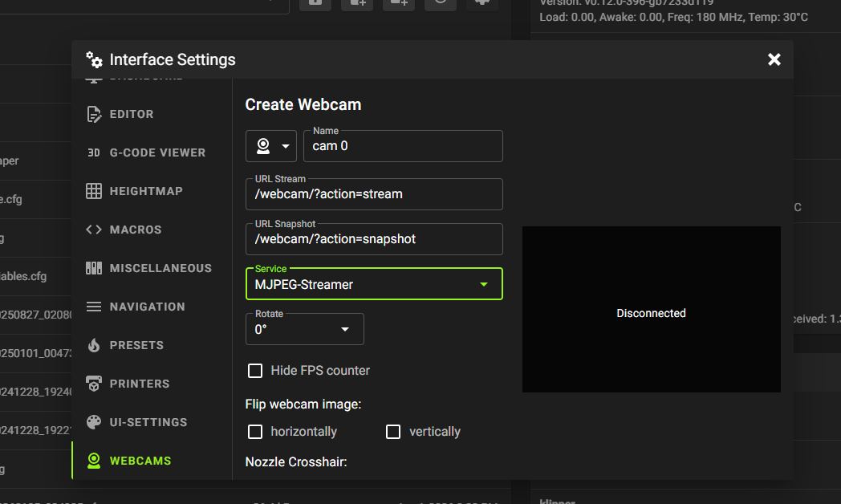Click the Macros code brackets icon
The height and width of the screenshot is (504, 841).
click(x=94, y=230)
